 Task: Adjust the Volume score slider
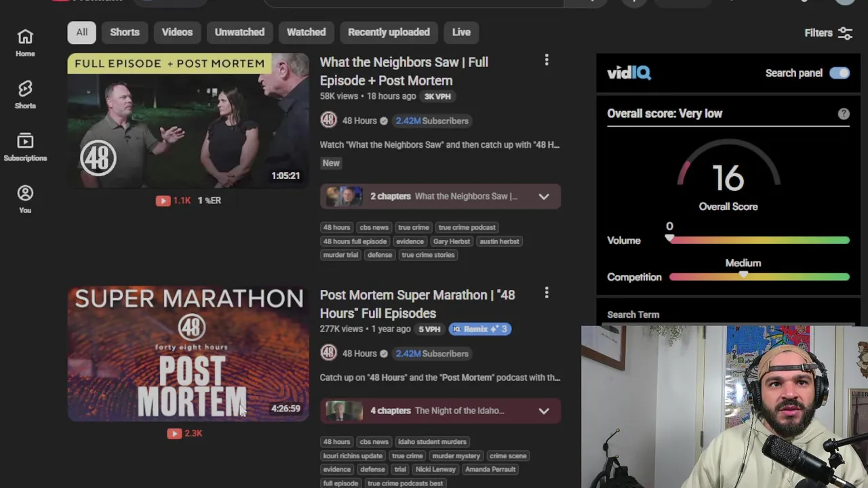coord(759,240)
